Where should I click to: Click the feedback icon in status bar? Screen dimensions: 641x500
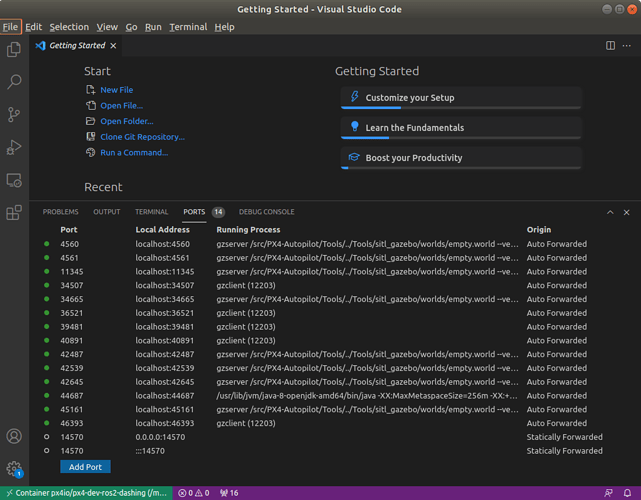609,493
